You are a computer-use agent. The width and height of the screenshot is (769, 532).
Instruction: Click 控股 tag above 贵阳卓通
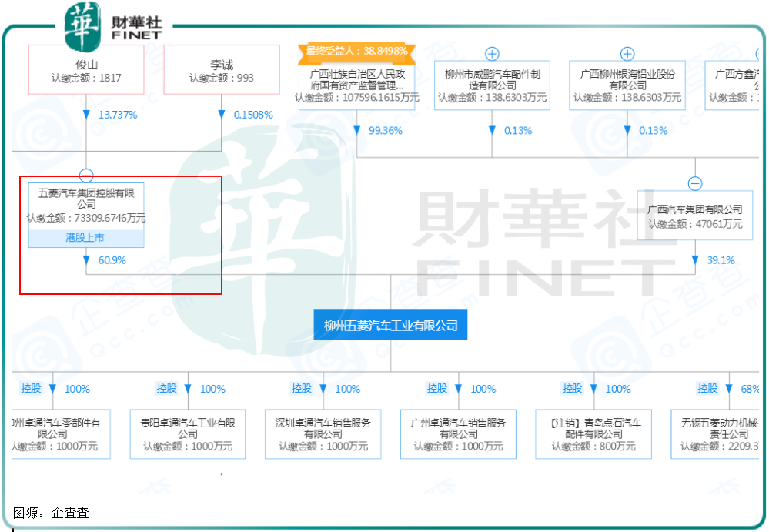pos(167,388)
